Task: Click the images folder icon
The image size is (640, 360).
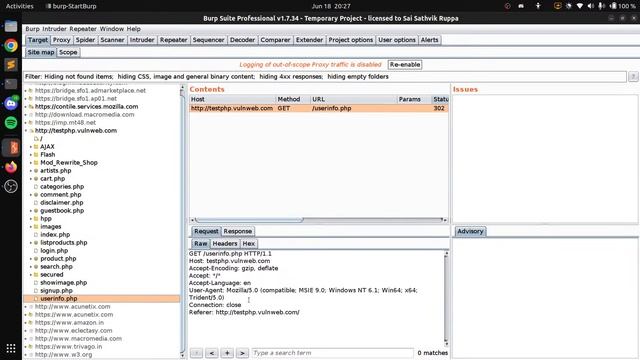Action: (x=36, y=227)
